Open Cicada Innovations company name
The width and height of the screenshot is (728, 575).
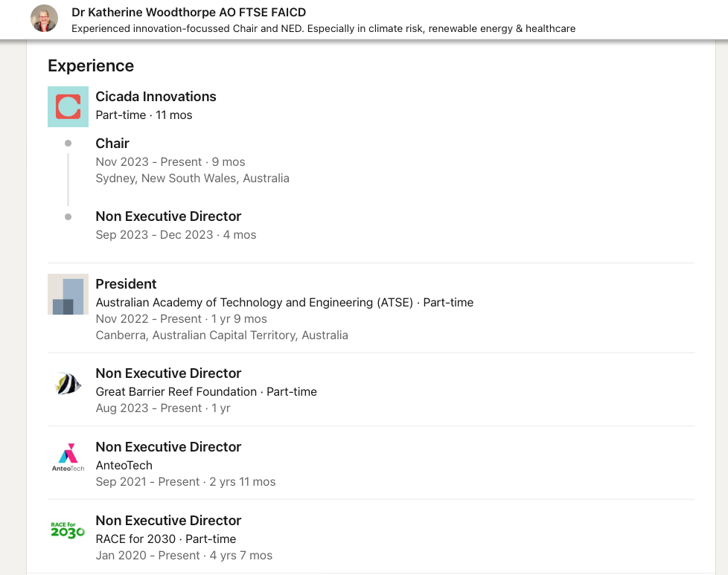pos(156,97)
